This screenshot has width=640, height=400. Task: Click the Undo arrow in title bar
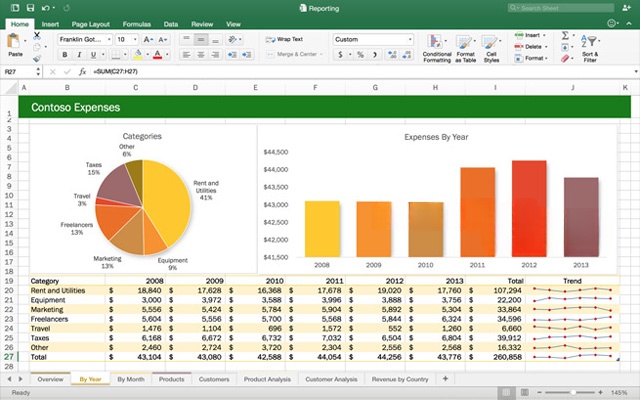tap(46, 8)
